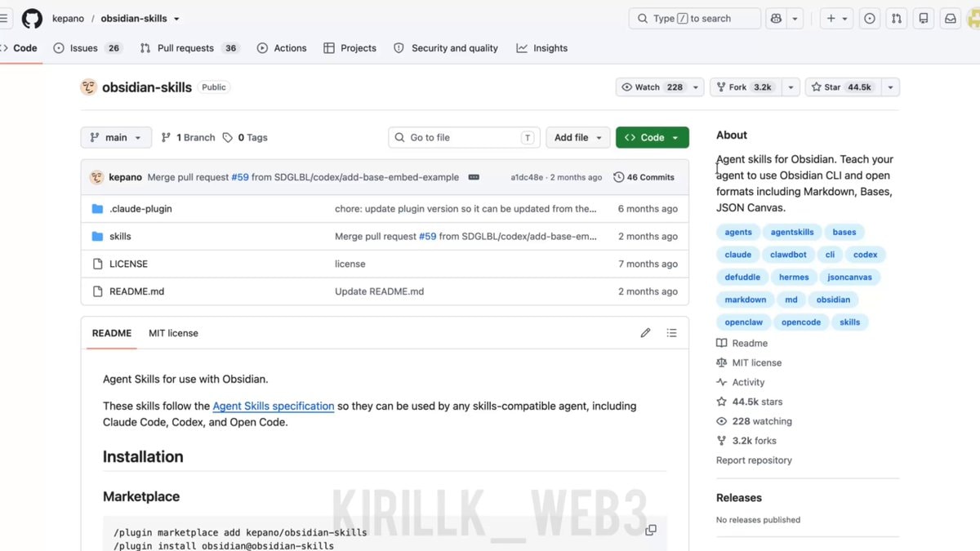Open pull request #59 in commit header
Screen dimensions: 980x551
[x=239, y=177]
